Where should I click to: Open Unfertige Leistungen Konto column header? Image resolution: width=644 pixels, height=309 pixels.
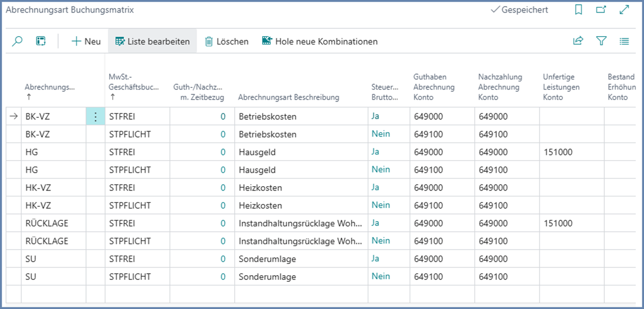(x=562, y=87)
